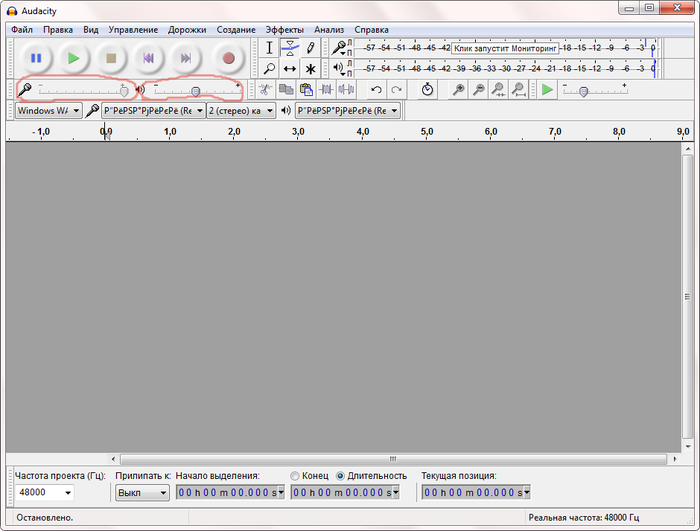
Task: Open the Эффекты menu
Action: tap(284, 30)
